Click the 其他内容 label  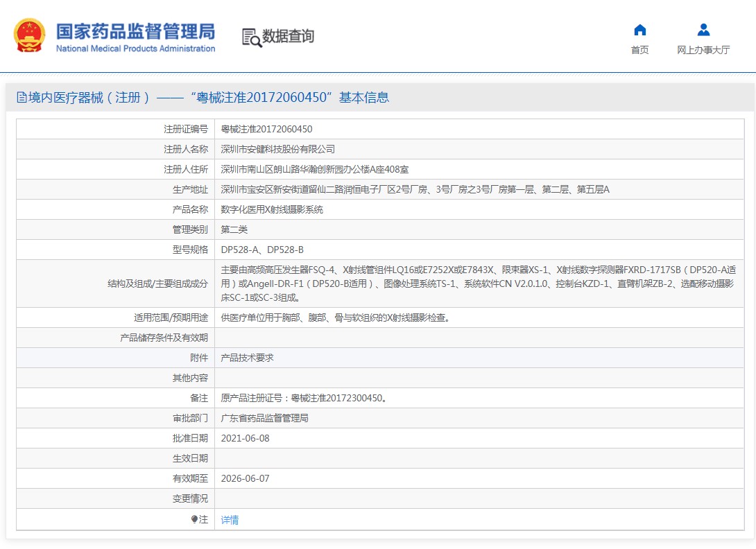pos(190,378)
